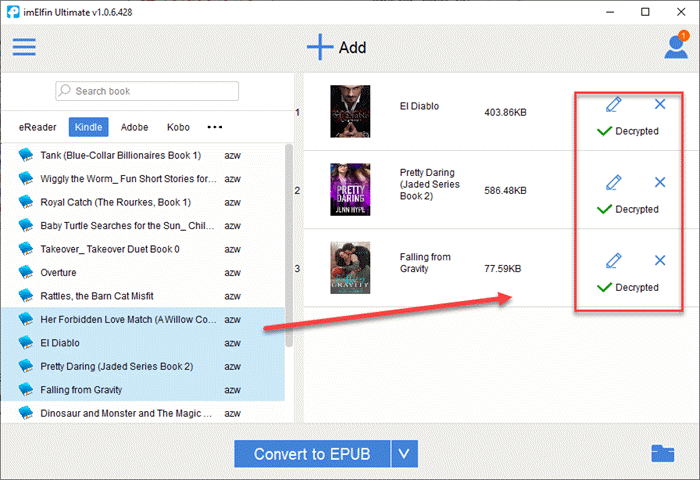Viewport: 700px width, 480px height.
Task: Click El Diablo title in converted list
Action: tap(419, 106)
